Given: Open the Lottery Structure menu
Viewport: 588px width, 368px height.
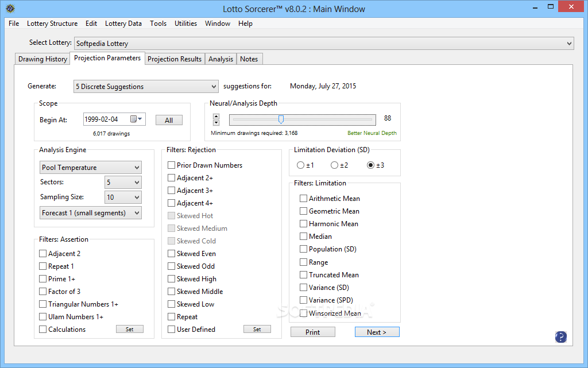Looking at the screenshot, I should (52, 23).
